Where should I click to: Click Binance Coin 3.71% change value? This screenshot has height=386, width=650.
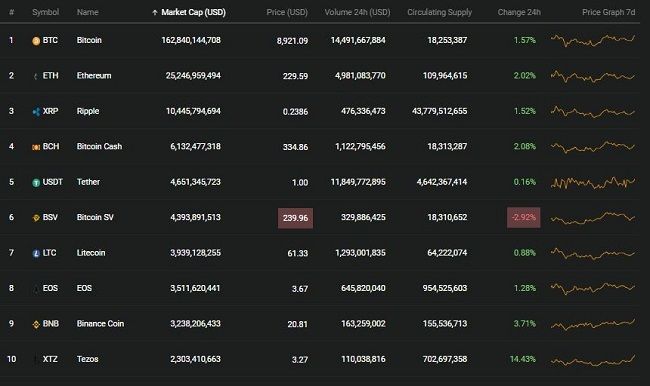pyautogui.click(x=525, y=324)
